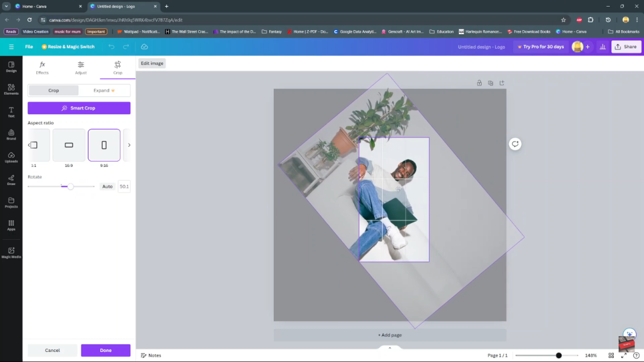The width and height of the screenshot is (644, 362).
Task: Open the grid view of pages
Action: tap(611, 355)
